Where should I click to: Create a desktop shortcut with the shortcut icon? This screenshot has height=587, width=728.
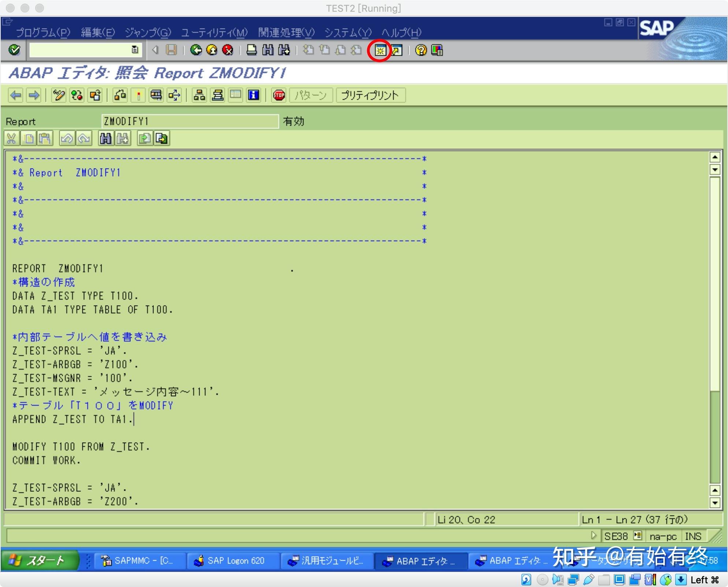397,51
